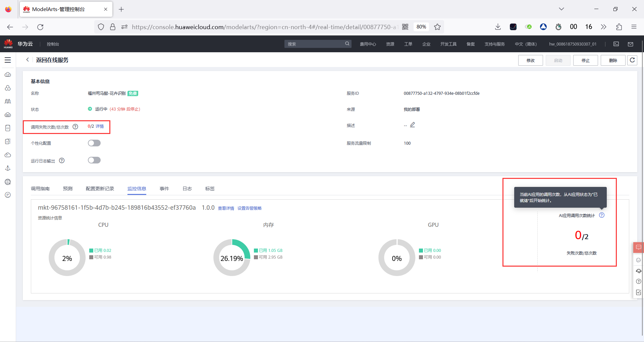
Task: Click help icon next to 调用失败次数/总次数
Action: coord(75,127)
